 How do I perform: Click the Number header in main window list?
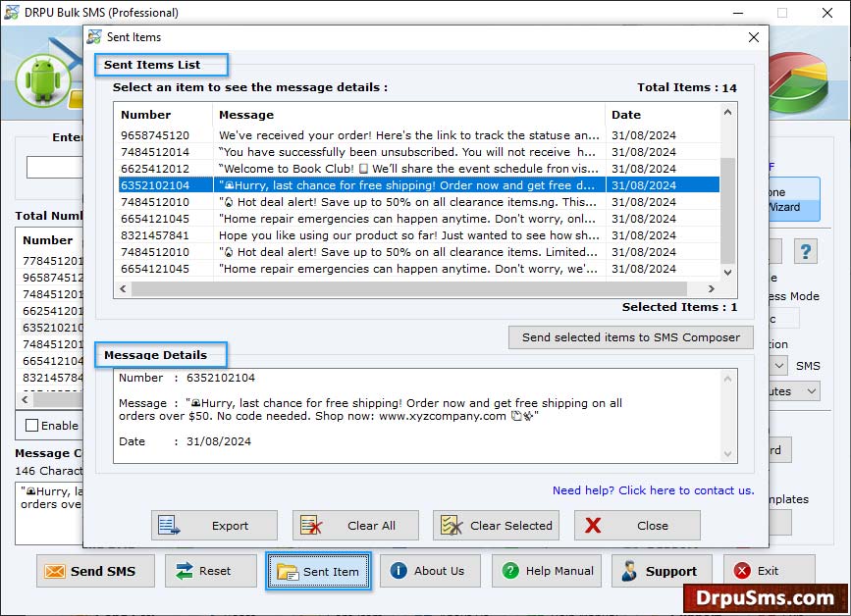point(48,240)
